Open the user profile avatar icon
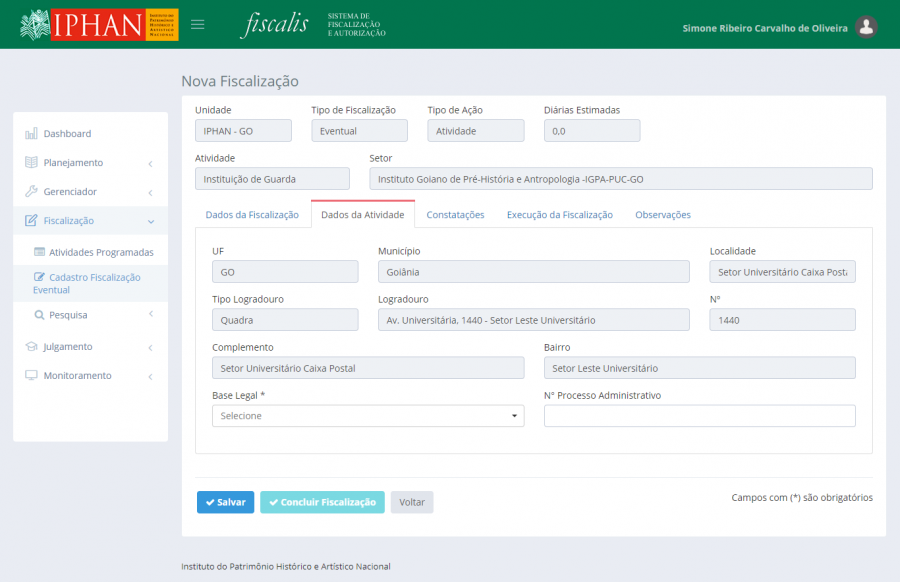The image size is (900, 582). (866, 27)
